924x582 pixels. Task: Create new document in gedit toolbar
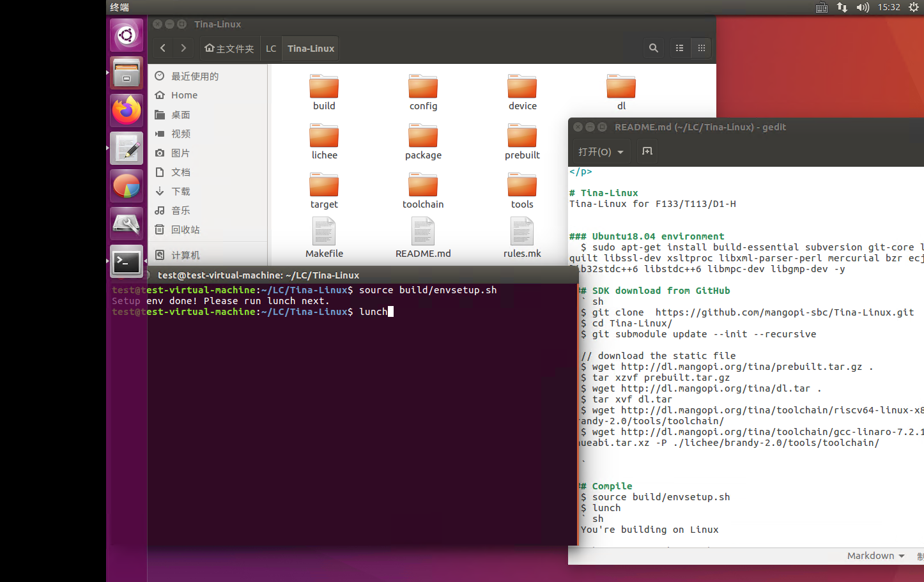pyautogui.click(x=647, y=151)
